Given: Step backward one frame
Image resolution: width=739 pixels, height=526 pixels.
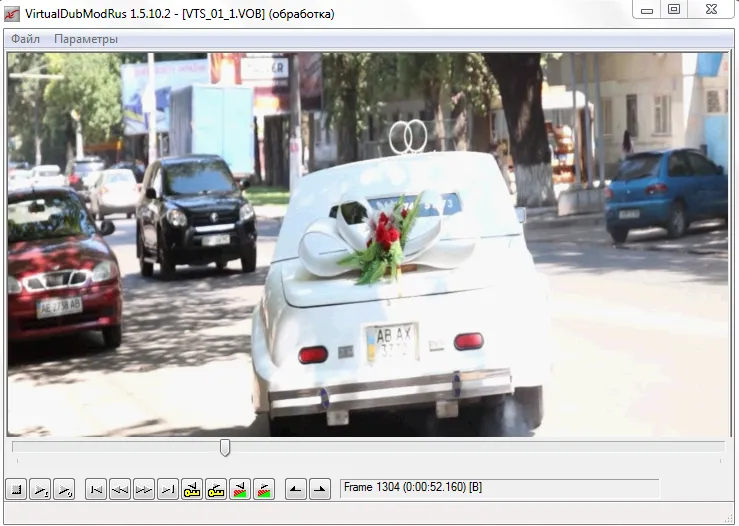Looking at the screenshot, I should point(120,490).
